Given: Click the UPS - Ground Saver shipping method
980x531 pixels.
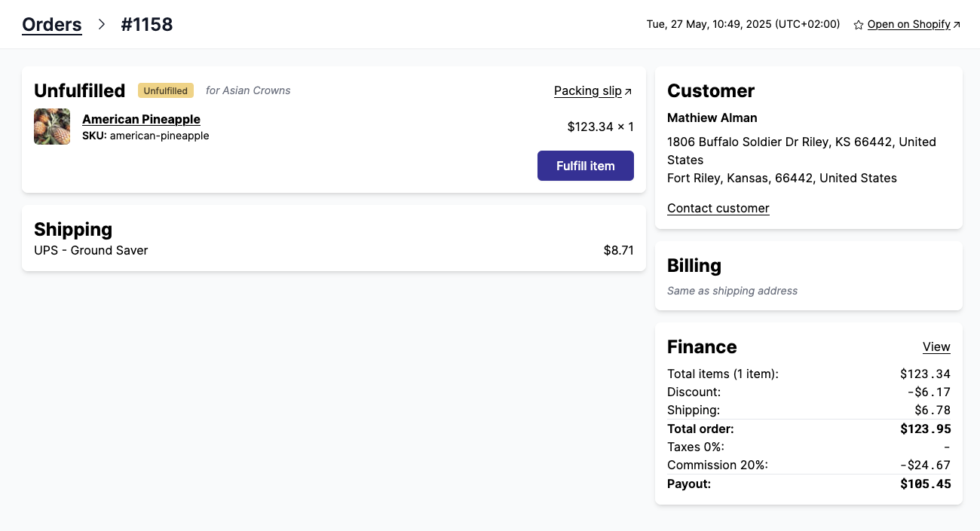Looking at the screenshot, I should tap(90, 250).
